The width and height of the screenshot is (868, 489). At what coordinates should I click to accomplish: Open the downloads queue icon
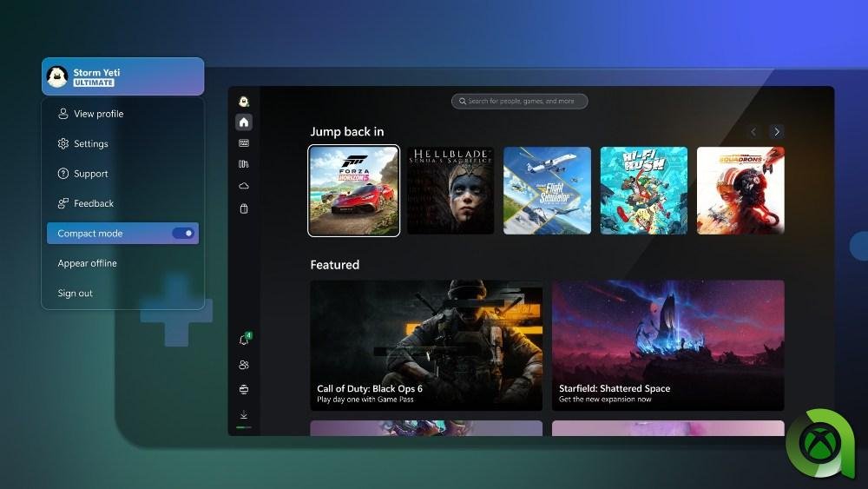click(x=244, y=414)
